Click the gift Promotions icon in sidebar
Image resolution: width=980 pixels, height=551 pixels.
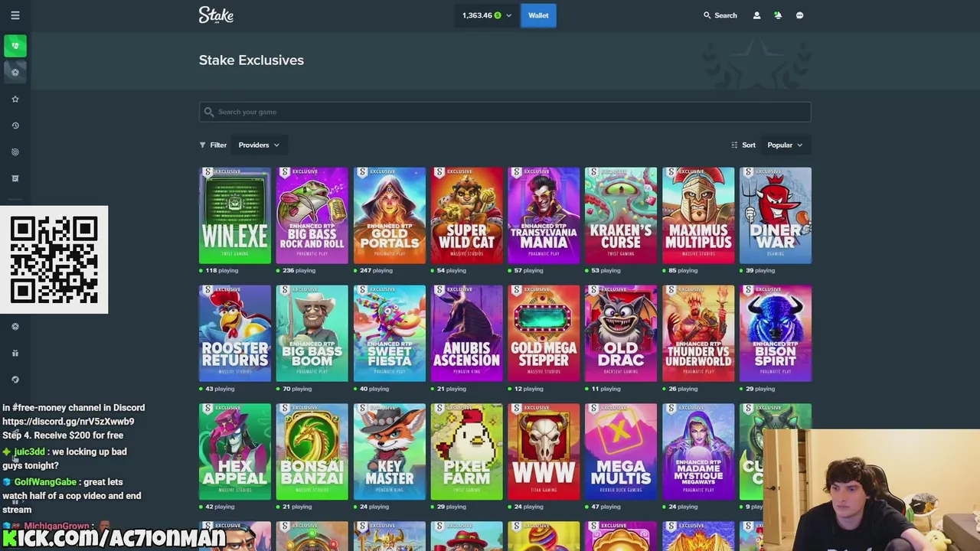[15, 353]
